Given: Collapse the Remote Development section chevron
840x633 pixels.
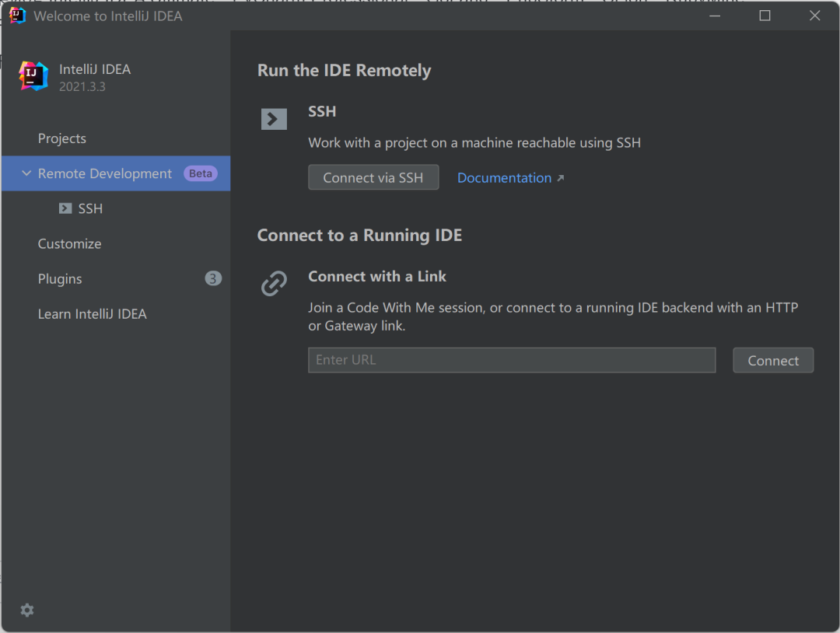Looking at the screenshot, I should 26,173.
